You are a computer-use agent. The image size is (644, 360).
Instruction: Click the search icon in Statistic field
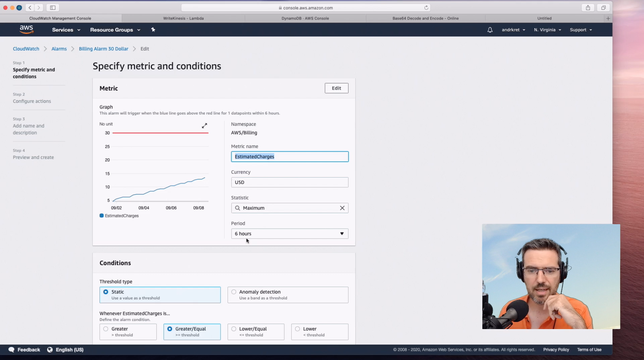point(237,208)
